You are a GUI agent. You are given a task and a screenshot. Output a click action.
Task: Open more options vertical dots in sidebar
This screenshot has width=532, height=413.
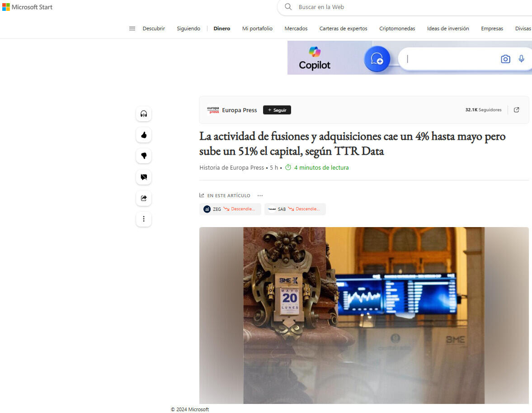coord(144,219)
